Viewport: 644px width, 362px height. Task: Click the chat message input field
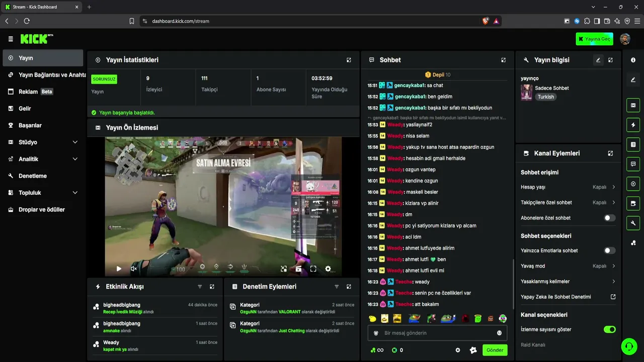click(x=437, y=333)
